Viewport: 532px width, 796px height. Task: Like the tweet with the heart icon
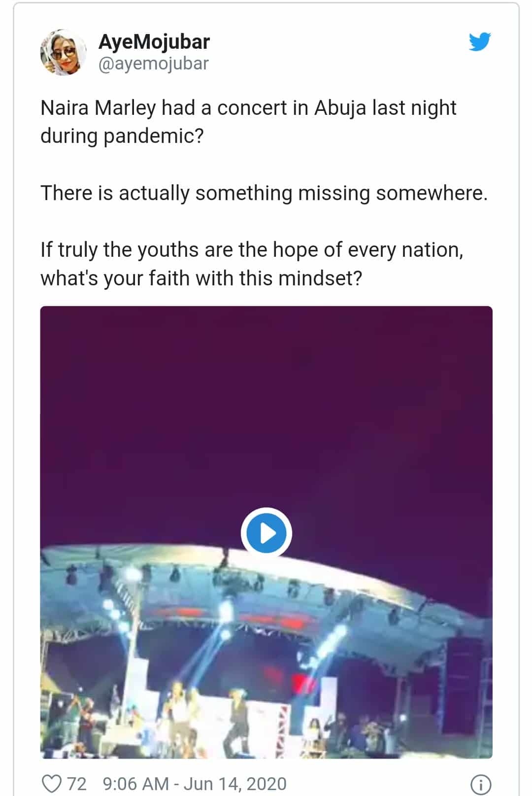(51, 783)
